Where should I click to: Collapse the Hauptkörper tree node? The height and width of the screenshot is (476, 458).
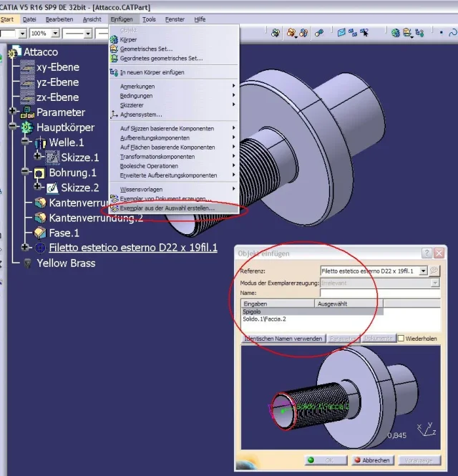point(12,126)
